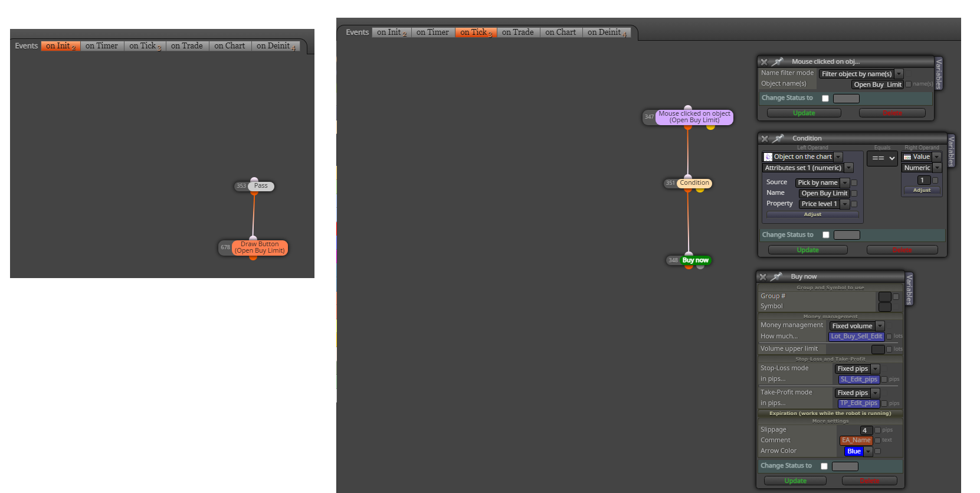Open the Fixed volume money management dropdown
Screen dimensions: 980x493
click(x=857, y=326)
